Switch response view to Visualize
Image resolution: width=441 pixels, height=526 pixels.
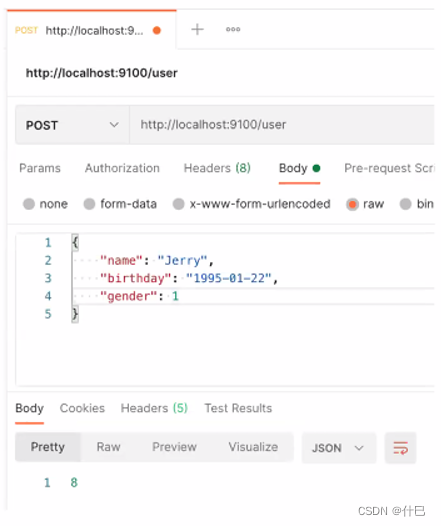tap(253, 447)
